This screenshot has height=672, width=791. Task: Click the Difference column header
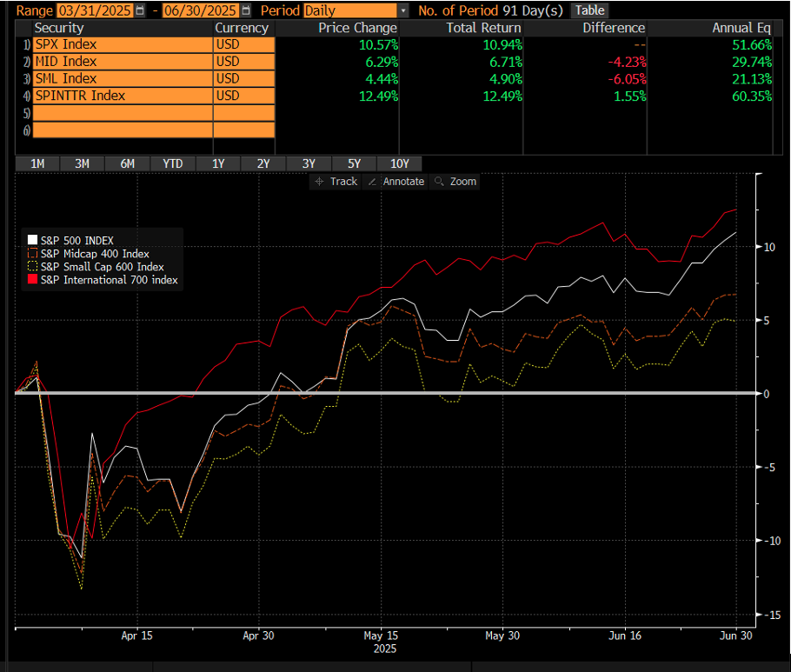(x=614, y=28)
